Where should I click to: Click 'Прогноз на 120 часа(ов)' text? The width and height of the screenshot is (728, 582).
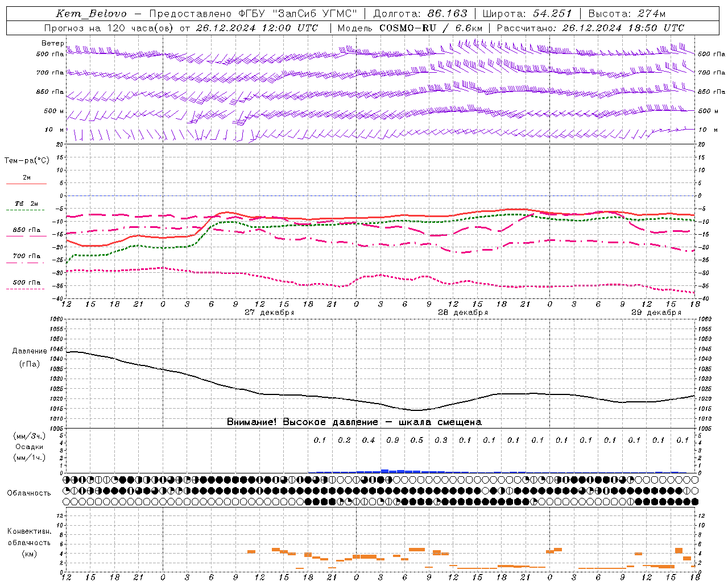point(109,28)
